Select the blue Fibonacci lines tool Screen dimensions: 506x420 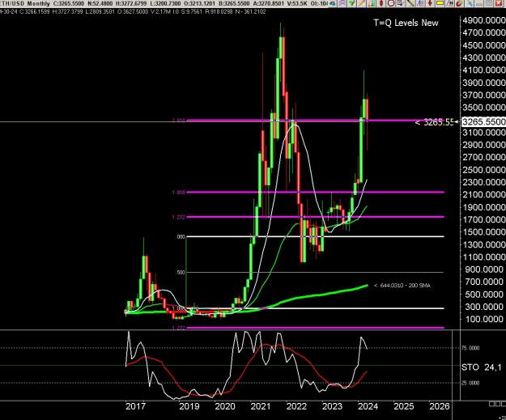(x=420, y=3)
